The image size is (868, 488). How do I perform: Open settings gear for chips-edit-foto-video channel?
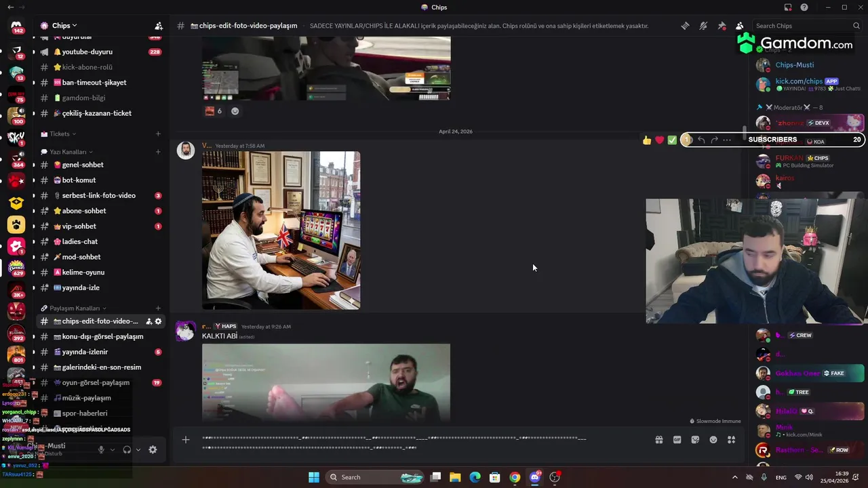(159, 321)
